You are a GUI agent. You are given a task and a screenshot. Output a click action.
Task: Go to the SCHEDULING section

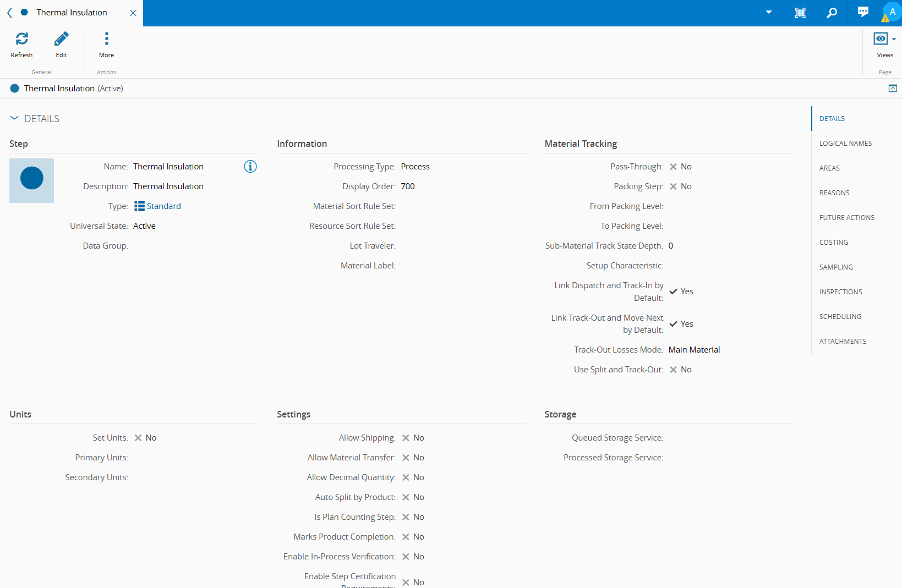click(840, 317)
